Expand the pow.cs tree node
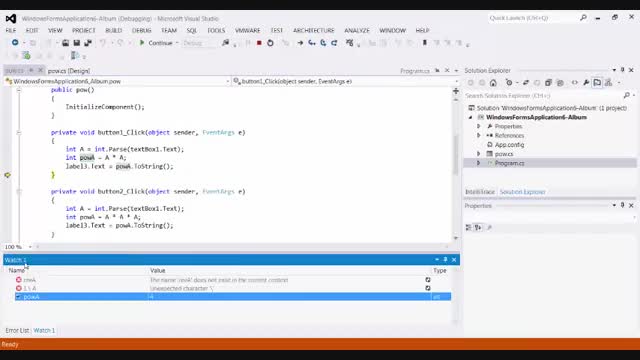Screen dimensions: 640x360 (x=479, y=154)
